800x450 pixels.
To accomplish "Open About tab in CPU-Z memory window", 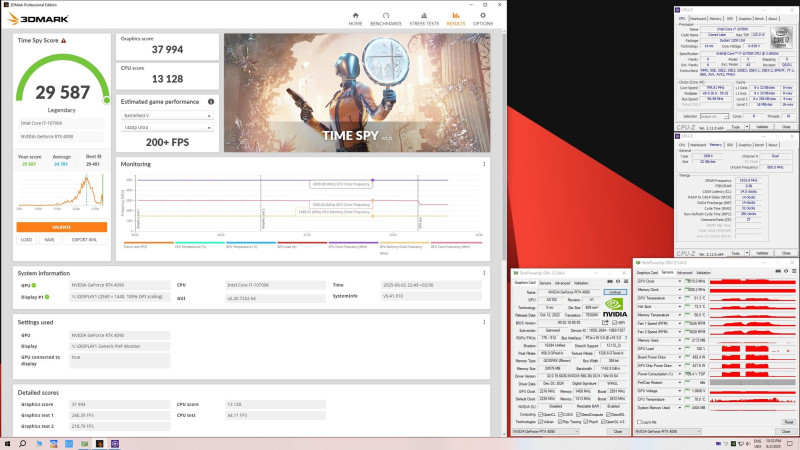I will pos(773,145).
